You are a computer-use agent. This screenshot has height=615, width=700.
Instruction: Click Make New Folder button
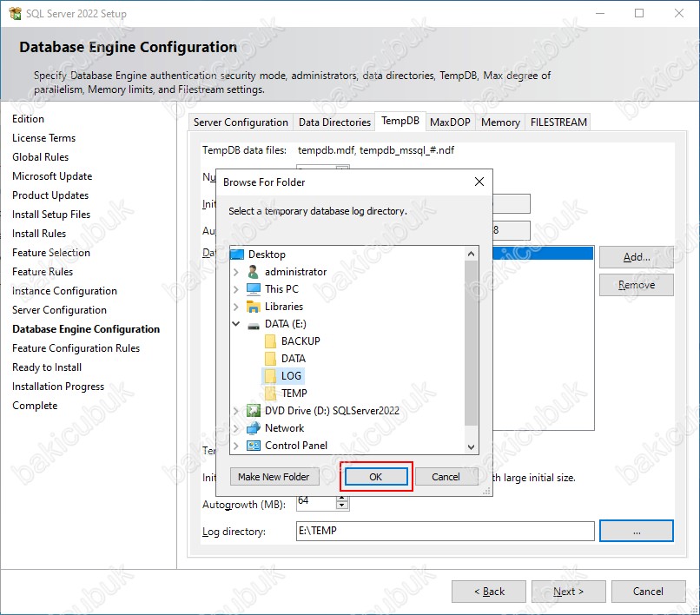point(274,477)
